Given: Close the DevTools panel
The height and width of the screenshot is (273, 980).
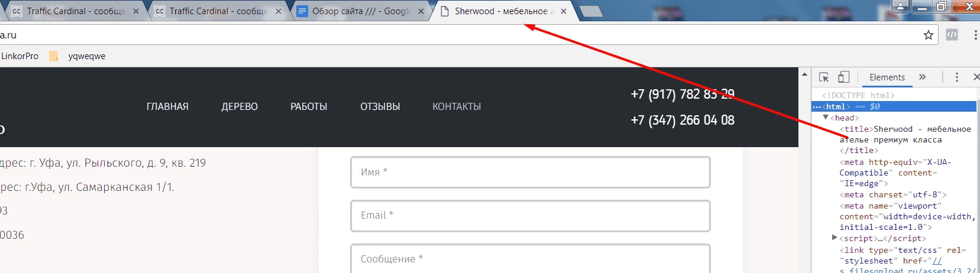Looking at the screenshot, I should click(x=976, y=77).
